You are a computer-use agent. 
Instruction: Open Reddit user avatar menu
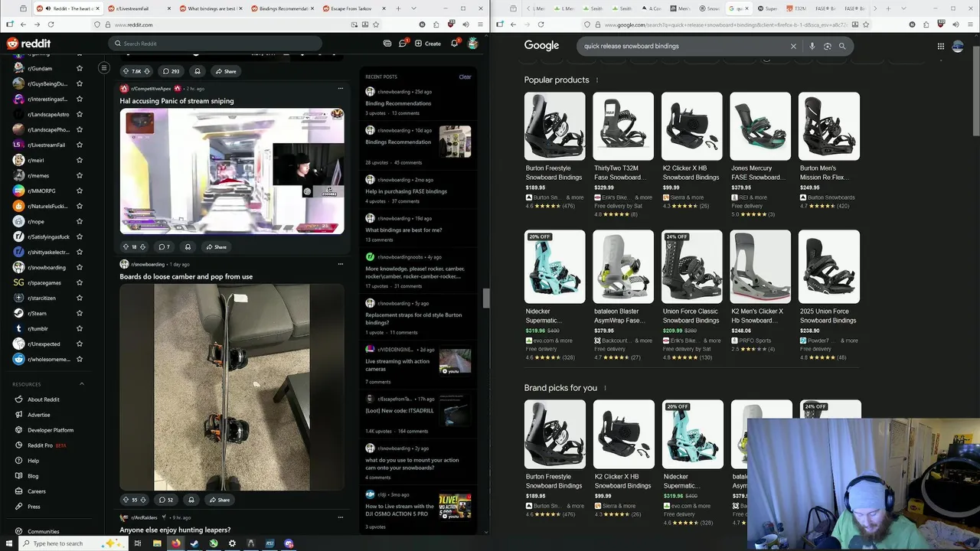473,44
